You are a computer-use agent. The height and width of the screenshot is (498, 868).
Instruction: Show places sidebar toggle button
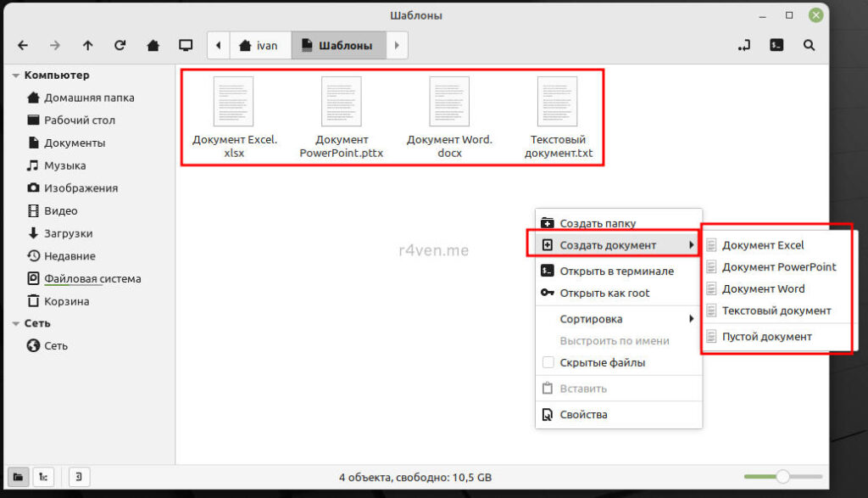coord(18,477)
